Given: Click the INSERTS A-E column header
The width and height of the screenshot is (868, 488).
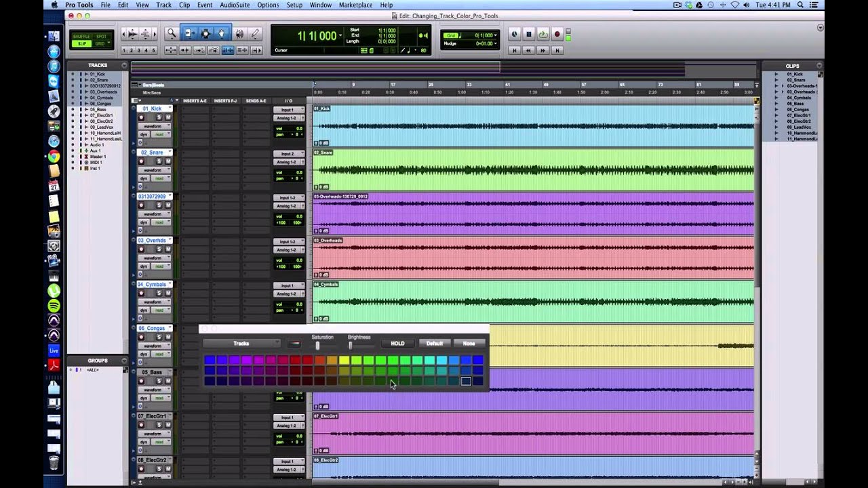Looking at the screenshot, I should click(x=194, y=101).
